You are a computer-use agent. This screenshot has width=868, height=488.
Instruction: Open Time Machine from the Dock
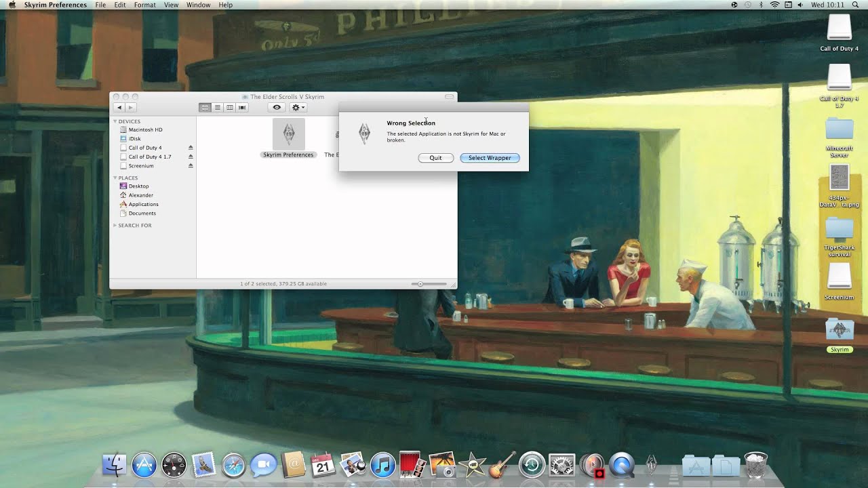click(x=532, y=465)
